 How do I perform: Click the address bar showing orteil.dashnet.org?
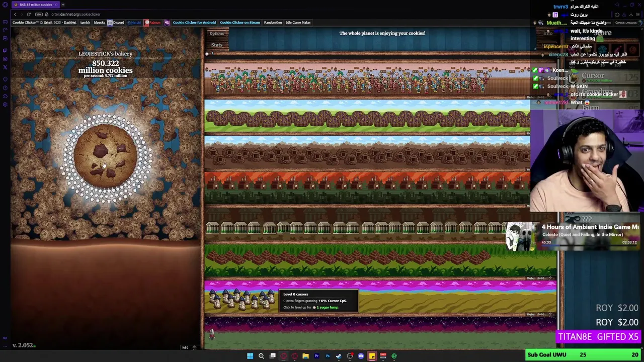pos(75,15)
